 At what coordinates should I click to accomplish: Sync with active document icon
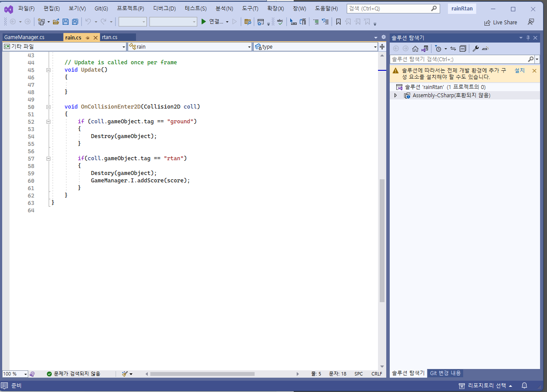[x=453, y=49]
